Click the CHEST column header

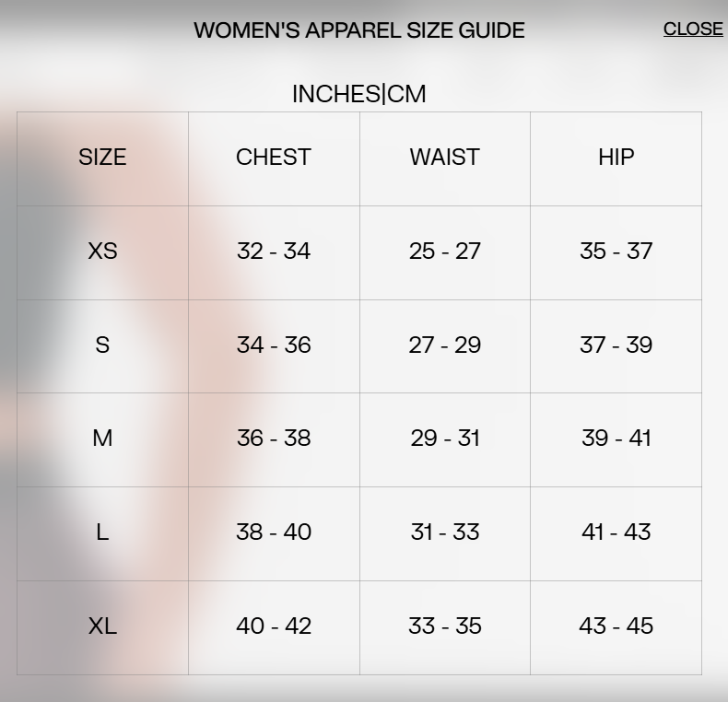[274, 158]
